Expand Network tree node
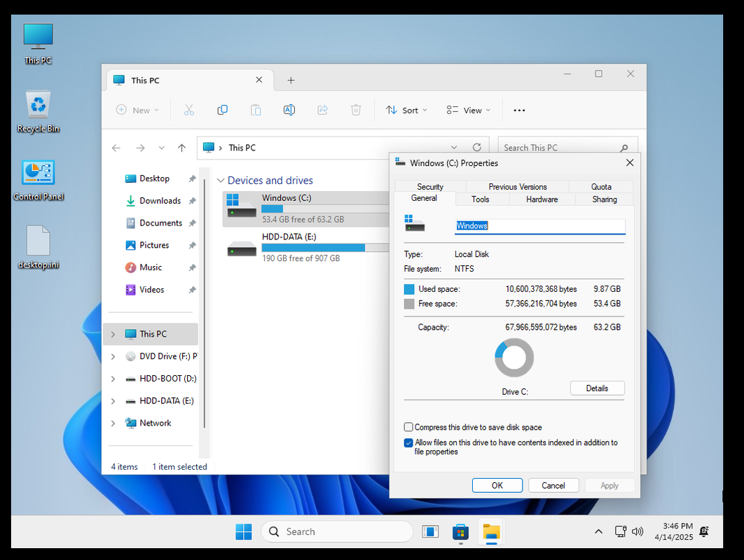 113,423
